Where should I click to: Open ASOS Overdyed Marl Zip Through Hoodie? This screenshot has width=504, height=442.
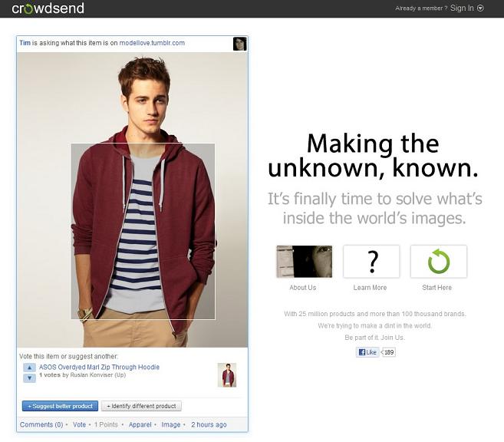99,367
